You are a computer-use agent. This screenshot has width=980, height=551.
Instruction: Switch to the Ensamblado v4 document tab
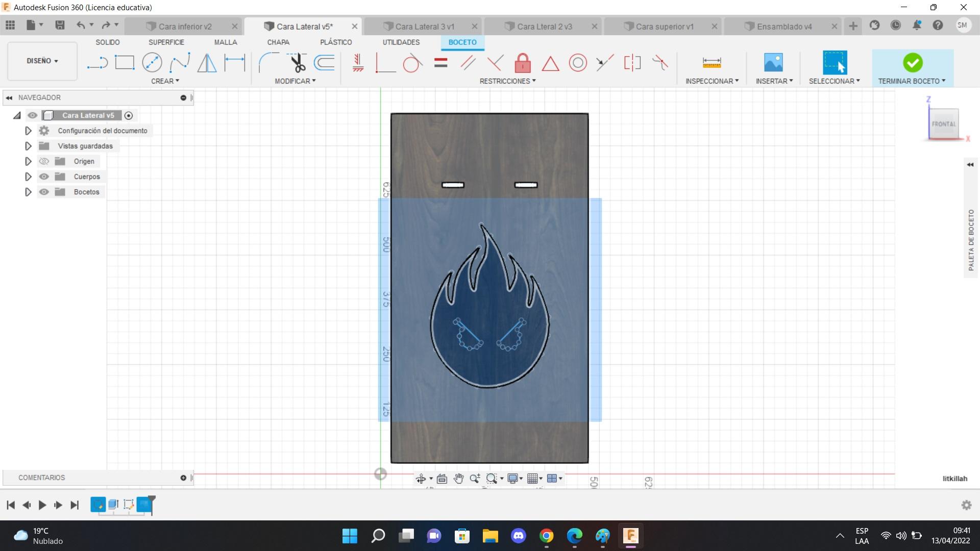click(784, 27)
